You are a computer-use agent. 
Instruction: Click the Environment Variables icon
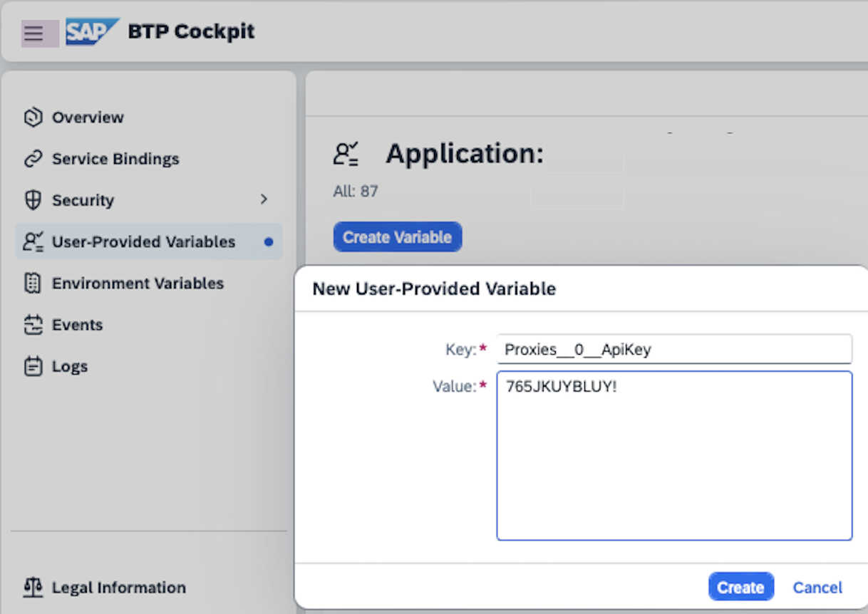(33, 283)
